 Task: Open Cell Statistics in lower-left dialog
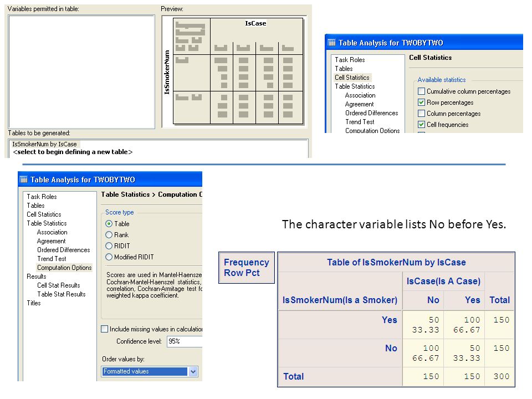44,214
